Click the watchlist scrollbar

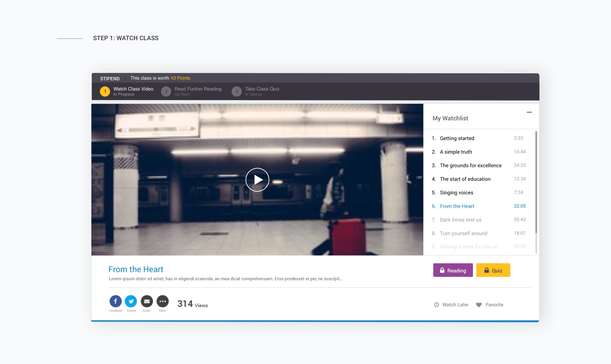tap(536, 182)
